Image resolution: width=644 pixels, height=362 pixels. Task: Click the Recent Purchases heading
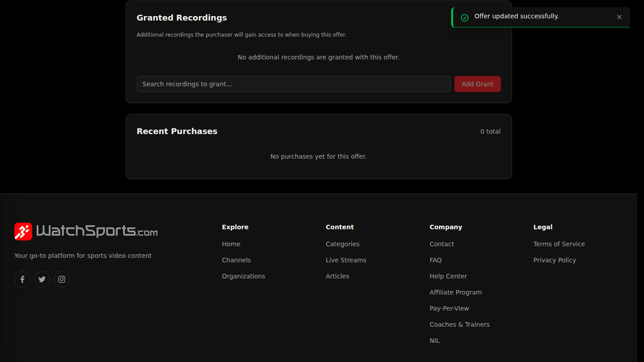click(177, 131)
